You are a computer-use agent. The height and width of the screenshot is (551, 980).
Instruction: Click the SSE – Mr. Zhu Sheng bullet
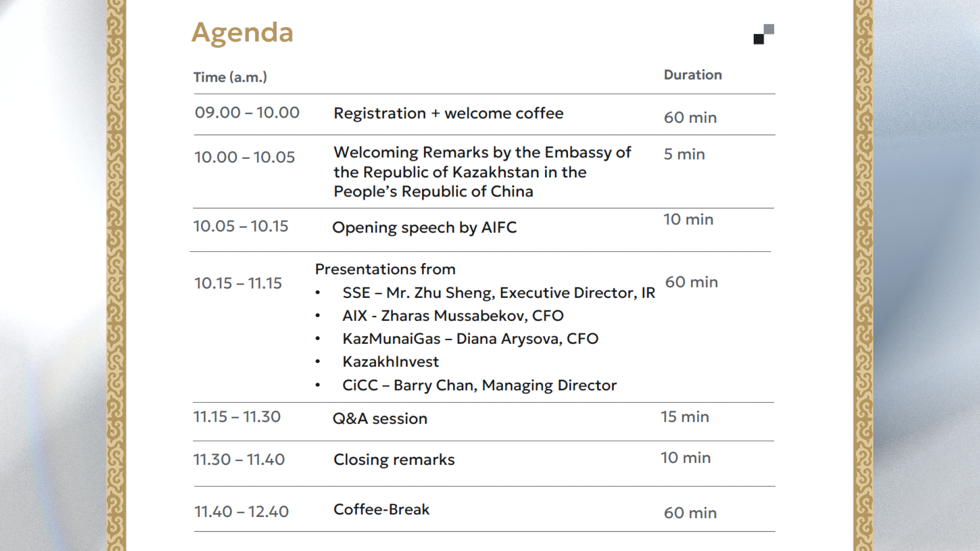499,293
